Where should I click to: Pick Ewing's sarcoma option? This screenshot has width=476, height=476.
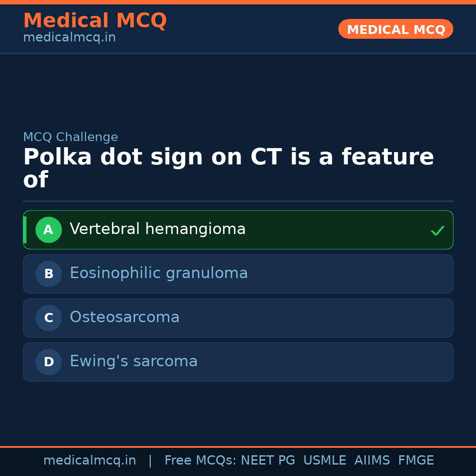134,361
